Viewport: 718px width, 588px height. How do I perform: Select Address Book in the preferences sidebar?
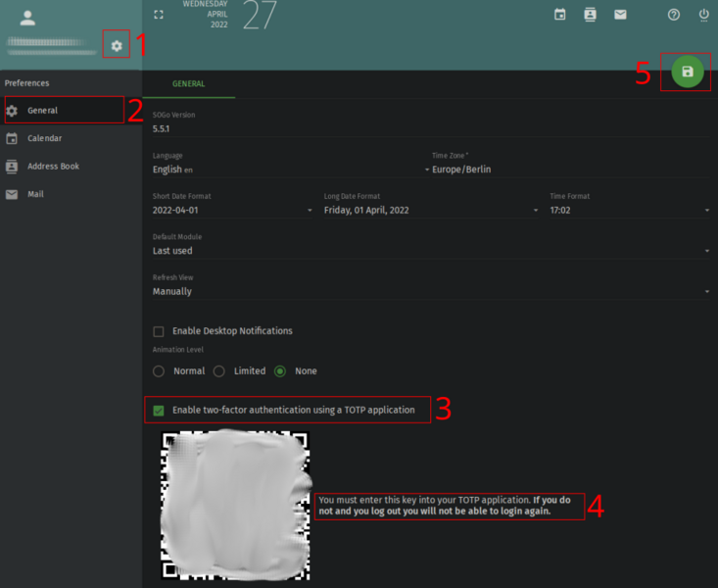[71, 166]
